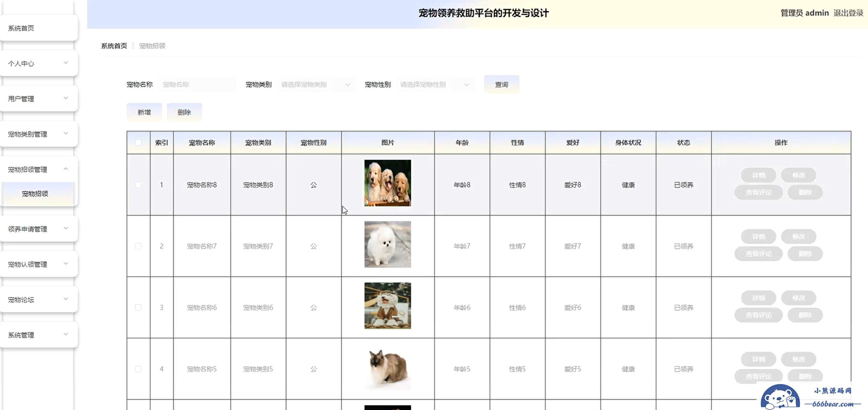Click 详情 for 宠物名称6

click(x=759, y=298)
